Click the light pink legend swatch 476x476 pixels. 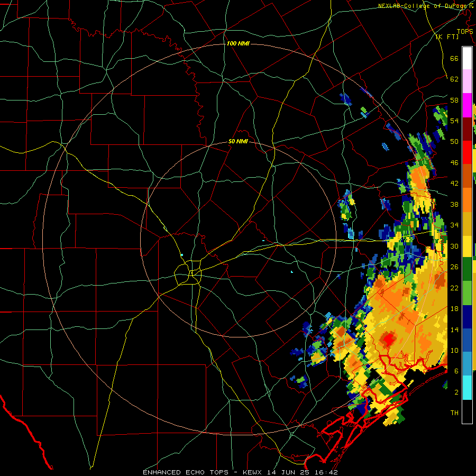pyautogui.click(x=467, y=81)
